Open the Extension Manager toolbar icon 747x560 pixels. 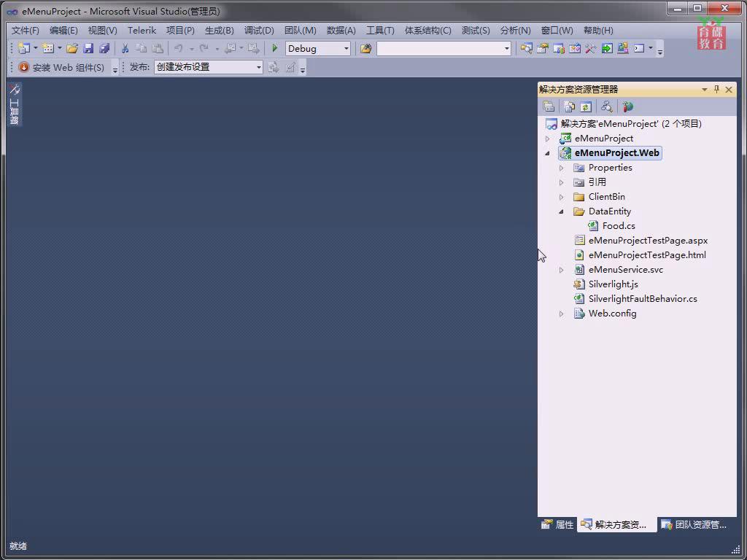[x=623, y=48]
